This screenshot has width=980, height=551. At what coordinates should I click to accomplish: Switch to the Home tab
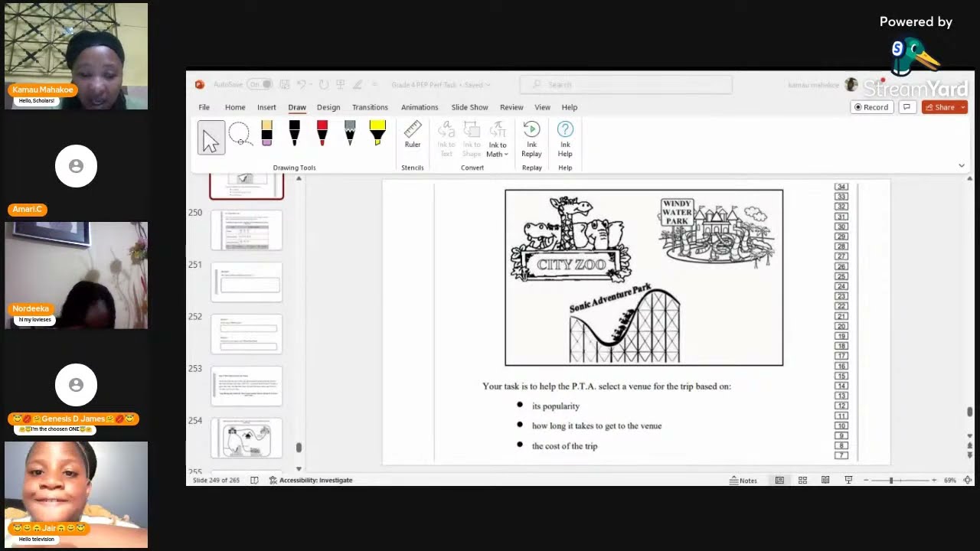tap(235, 107)
